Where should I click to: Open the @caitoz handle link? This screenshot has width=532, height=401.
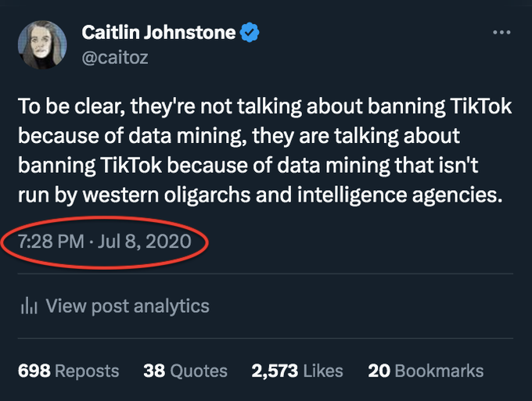[115, 58]
